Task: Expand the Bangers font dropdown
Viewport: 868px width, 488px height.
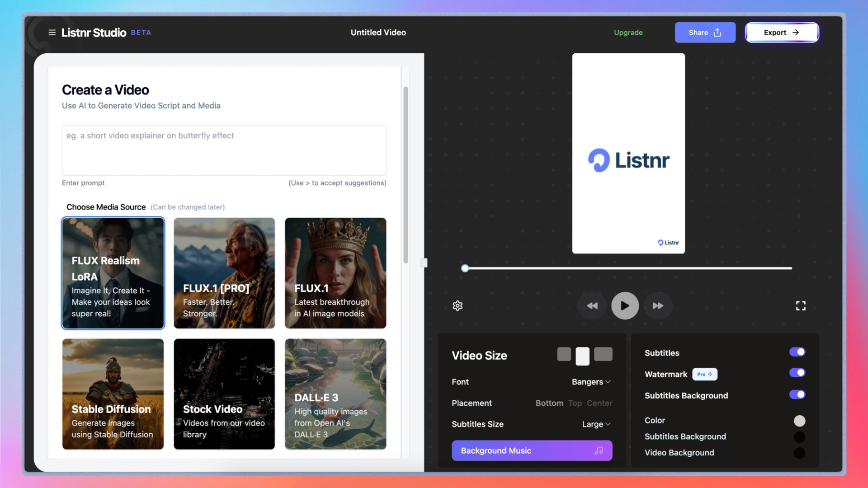Action: click(591, 382)
